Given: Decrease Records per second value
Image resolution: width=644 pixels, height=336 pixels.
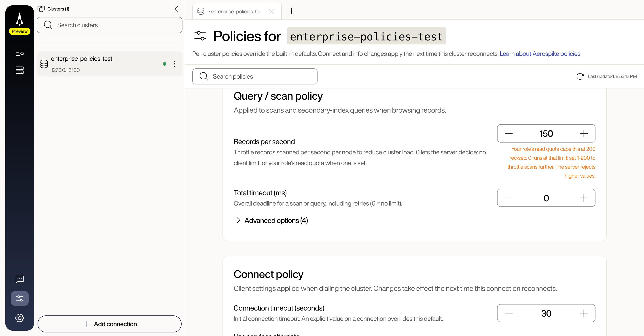Looking at the screenshot, I should (x=508, y=133).
